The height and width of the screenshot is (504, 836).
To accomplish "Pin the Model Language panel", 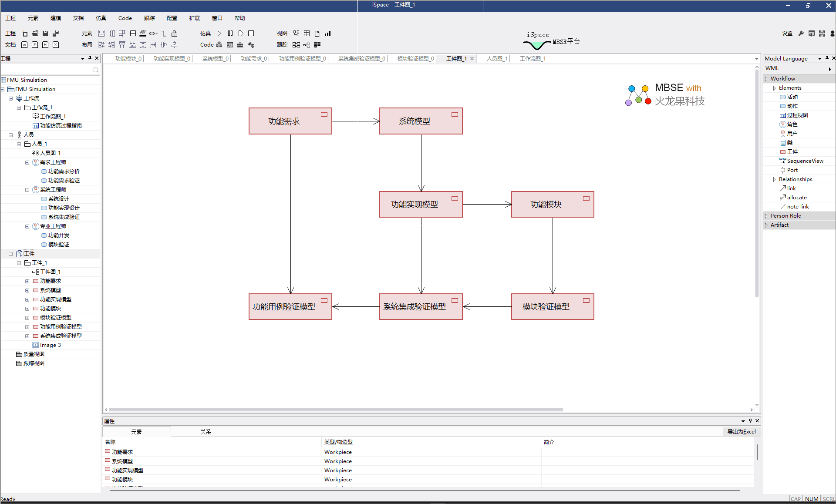I will click(x=827, y=58).
